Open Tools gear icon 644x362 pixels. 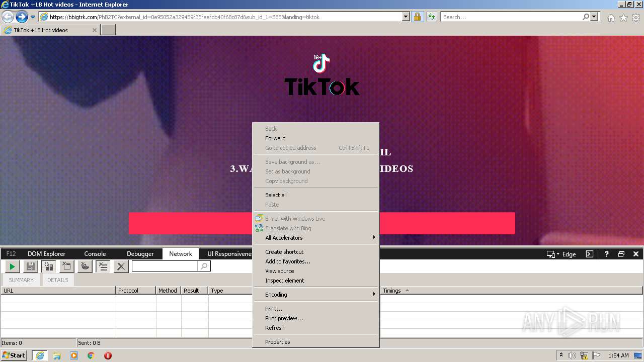pyautogui.click(x=636, y=18)
